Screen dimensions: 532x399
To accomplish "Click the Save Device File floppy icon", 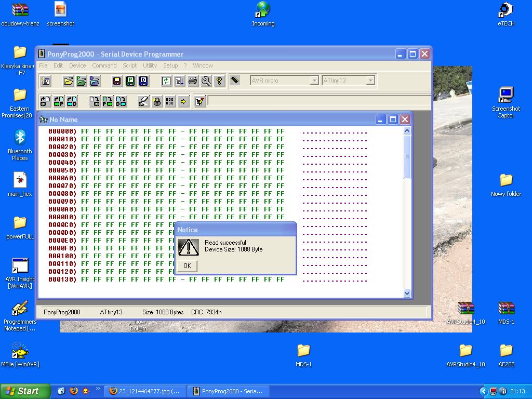I will click(117, 81).
